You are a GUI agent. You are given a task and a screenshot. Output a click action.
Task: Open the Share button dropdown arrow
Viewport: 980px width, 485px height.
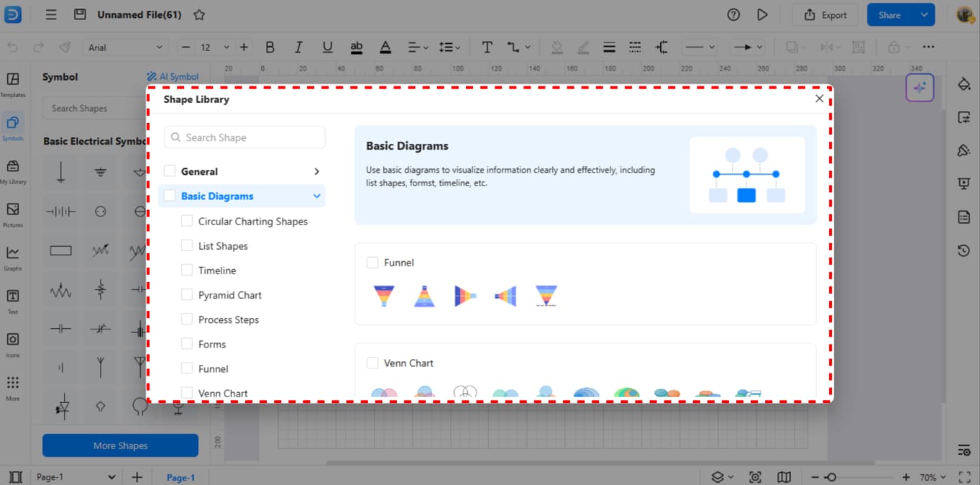[924, 14]
